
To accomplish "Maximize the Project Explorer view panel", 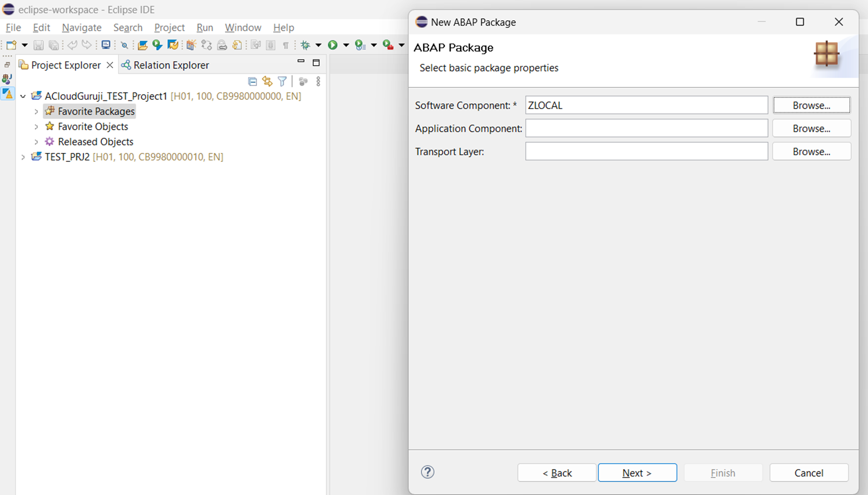I will 316,63.
